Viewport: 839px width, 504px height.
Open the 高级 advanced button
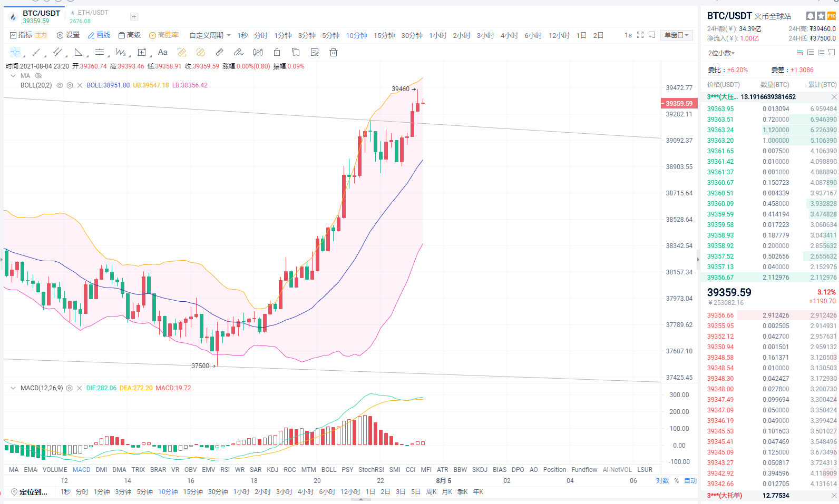130,35
